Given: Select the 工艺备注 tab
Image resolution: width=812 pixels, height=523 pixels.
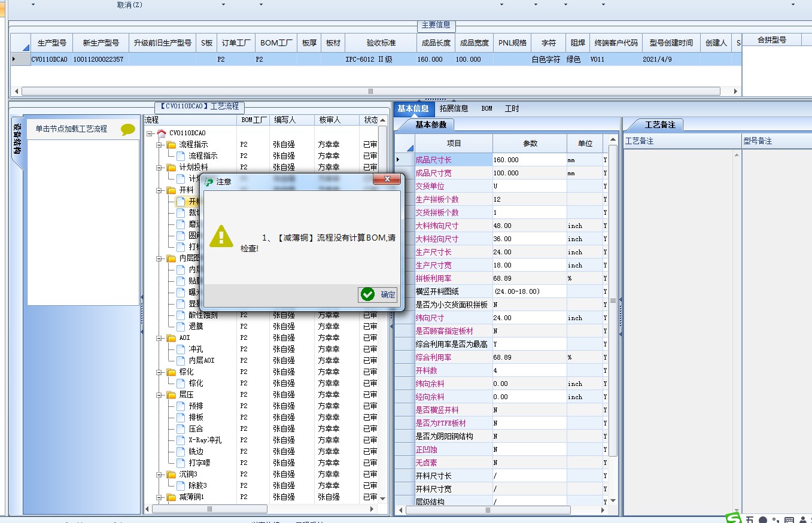Looking at the screenshot, I should pyautogui.click(x=659, y=124).
